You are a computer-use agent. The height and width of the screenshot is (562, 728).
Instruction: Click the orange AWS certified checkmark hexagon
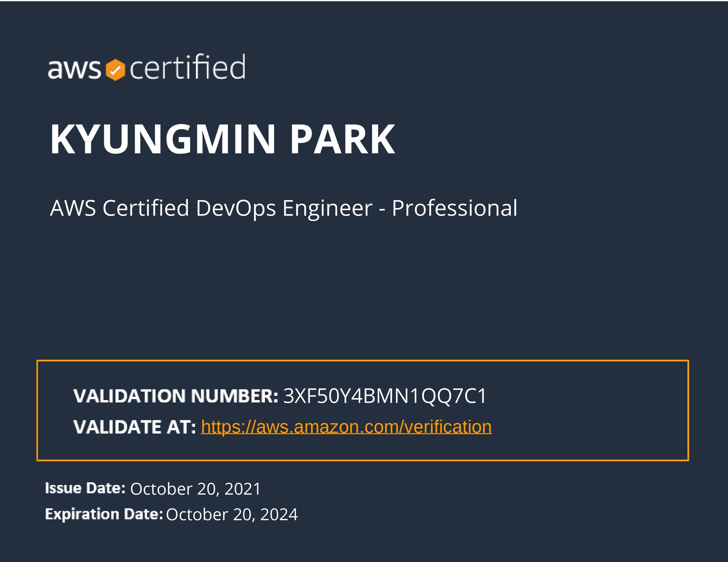pyautogui.click(x=115, y=69)
